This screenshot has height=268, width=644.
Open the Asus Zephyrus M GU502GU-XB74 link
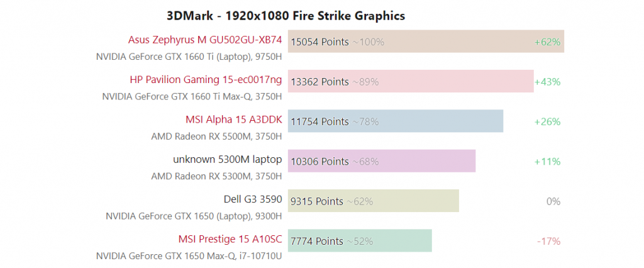(x=205, y=40)
